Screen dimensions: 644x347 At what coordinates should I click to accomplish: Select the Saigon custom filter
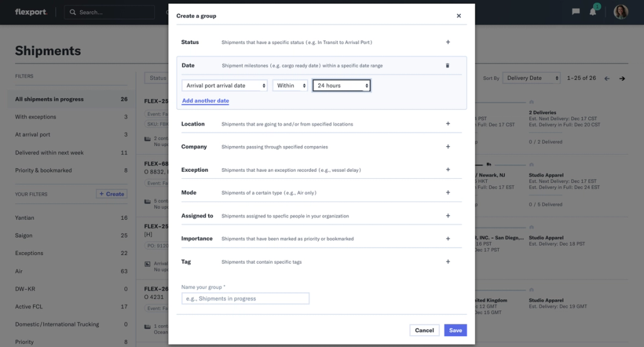point(71,236)
